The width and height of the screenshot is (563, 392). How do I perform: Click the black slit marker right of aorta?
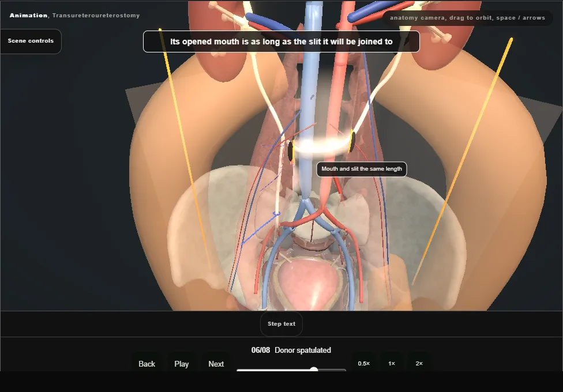[352, 141]
